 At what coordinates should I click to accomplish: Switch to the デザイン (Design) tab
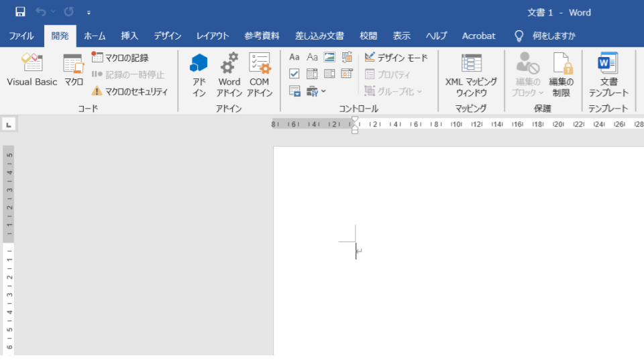click(168, 36)
